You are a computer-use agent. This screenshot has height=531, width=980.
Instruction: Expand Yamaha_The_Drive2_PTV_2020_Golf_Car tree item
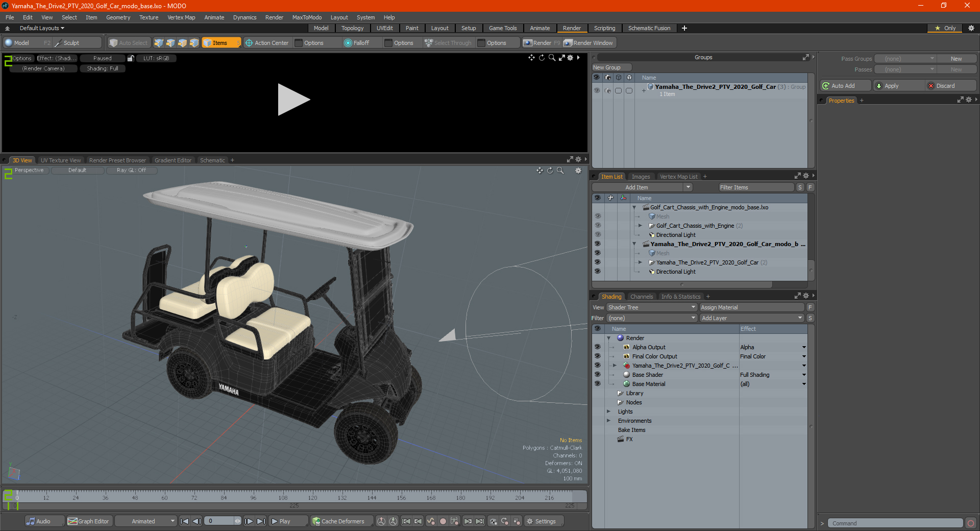[x=640, y=262]
